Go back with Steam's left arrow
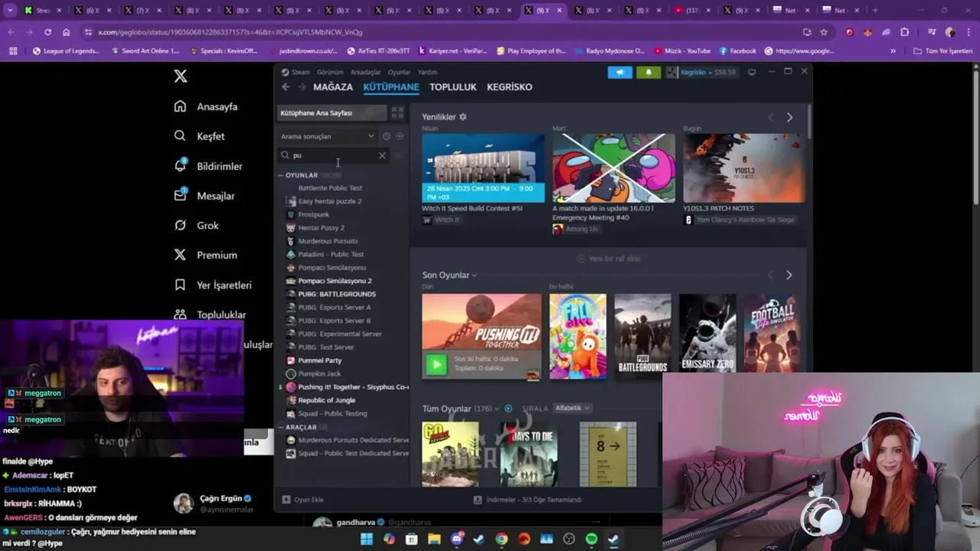The width and height of the screenshot is (980, 551). click(286, 87)
